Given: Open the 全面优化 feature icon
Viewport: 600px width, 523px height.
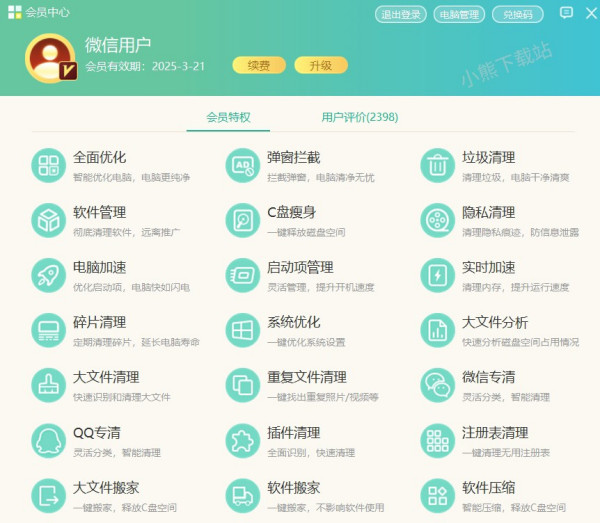Looking at the screenshot, I should [49, 166].
